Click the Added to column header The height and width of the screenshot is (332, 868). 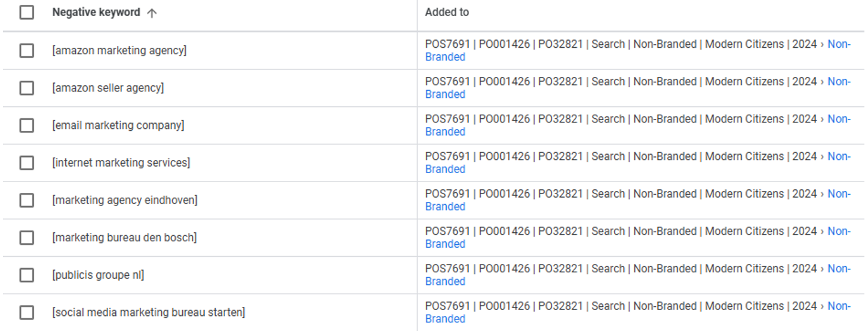[x=447, y=13]
